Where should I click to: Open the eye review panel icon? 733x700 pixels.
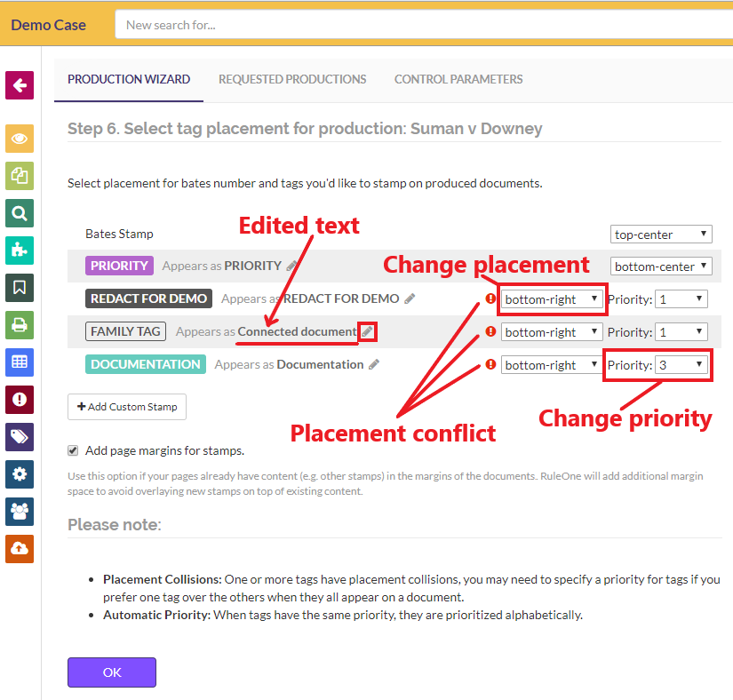[x=20, y=139]
